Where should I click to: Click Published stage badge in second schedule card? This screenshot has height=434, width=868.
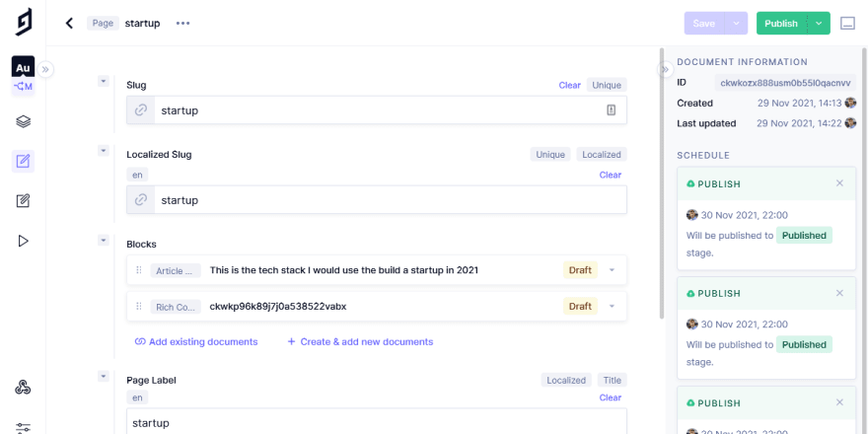[x=804, y=344]
